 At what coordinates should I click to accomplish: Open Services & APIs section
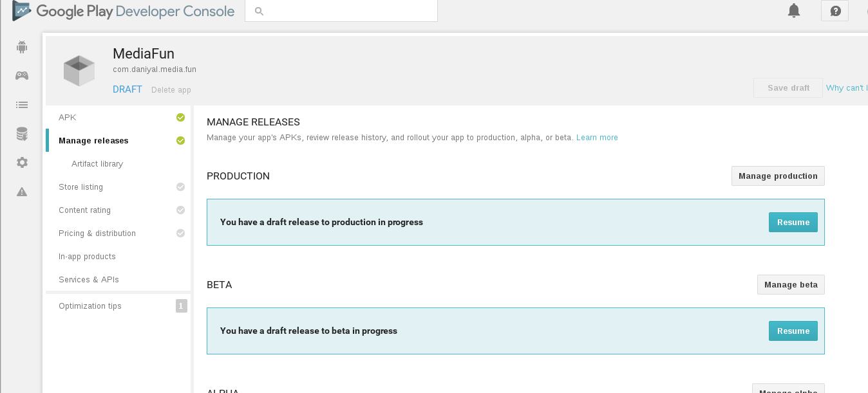pyautogui.click(x=118, y=280)
